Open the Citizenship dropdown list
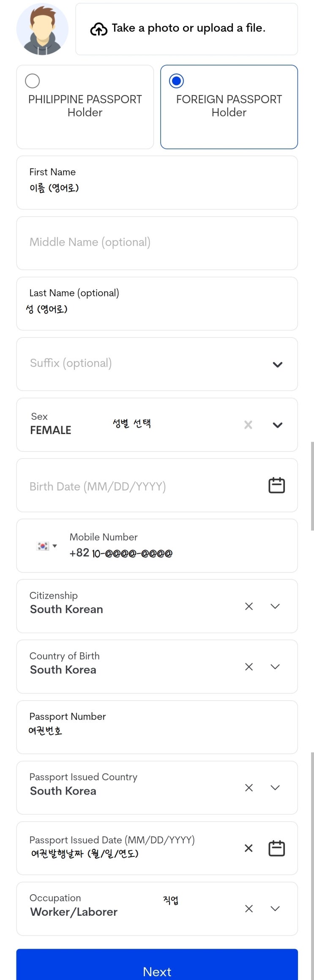This screenshot has width=314, height=980. tap(275, 606)
